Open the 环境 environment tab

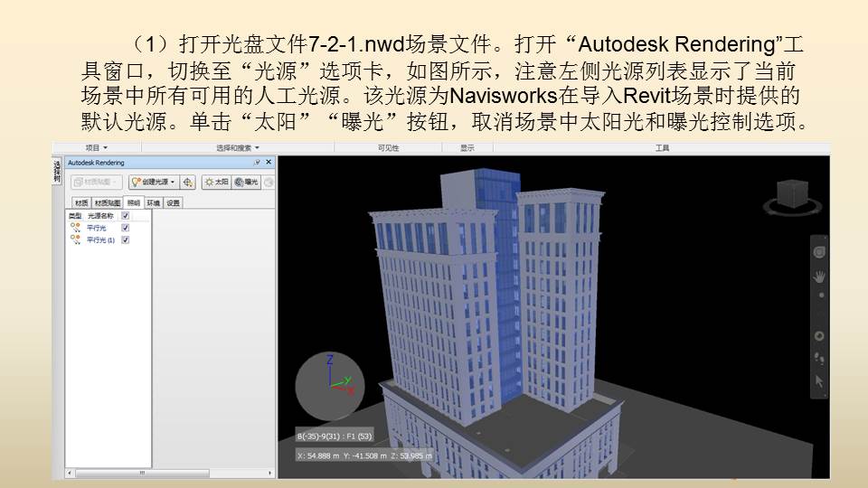154,203
